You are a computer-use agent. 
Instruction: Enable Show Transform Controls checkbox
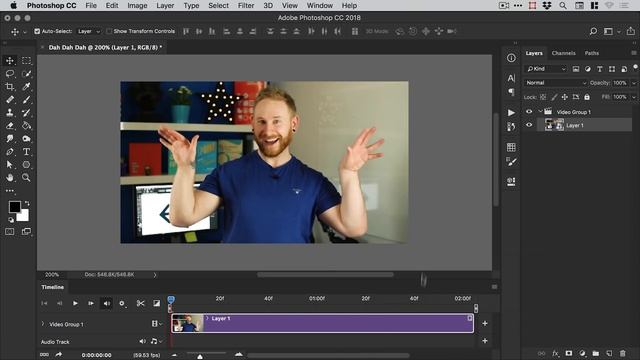pyautogui.click(x=109, y=31)
